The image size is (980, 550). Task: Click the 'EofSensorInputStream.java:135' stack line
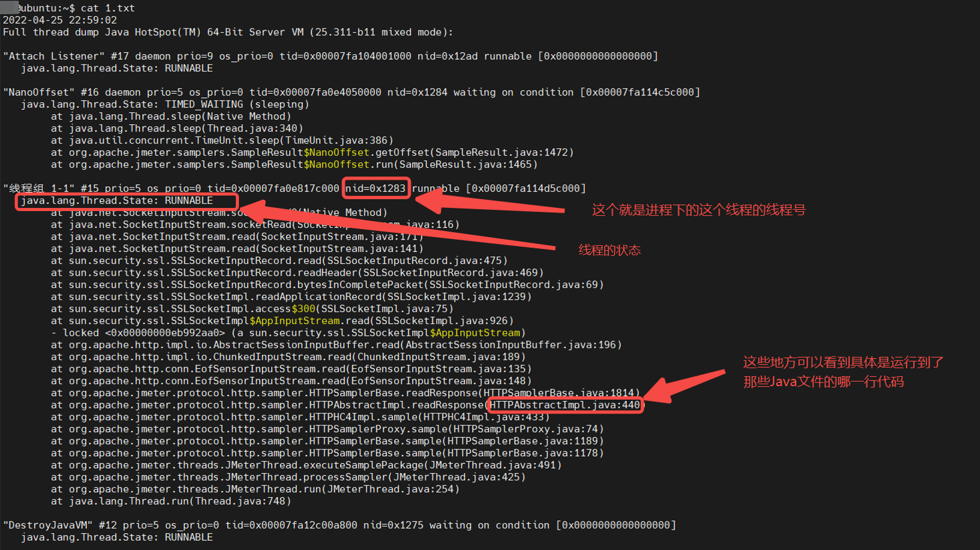click(x=291, y=369)
